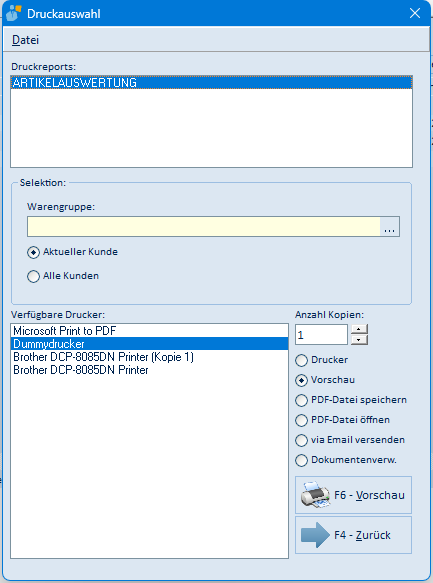This screenshot has width=433, height=583.
Task: Click the printer icon on F6 Vorschau
Action: tap(315, 495)
